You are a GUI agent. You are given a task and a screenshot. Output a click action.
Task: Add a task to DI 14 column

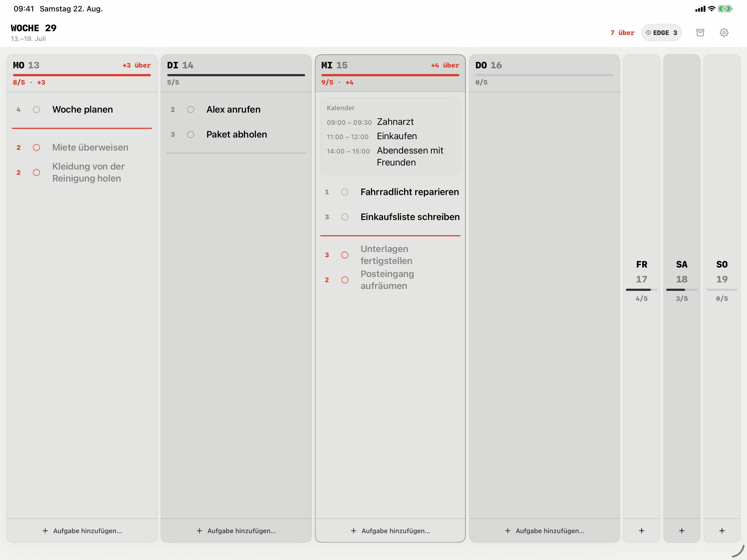(236, 531)
